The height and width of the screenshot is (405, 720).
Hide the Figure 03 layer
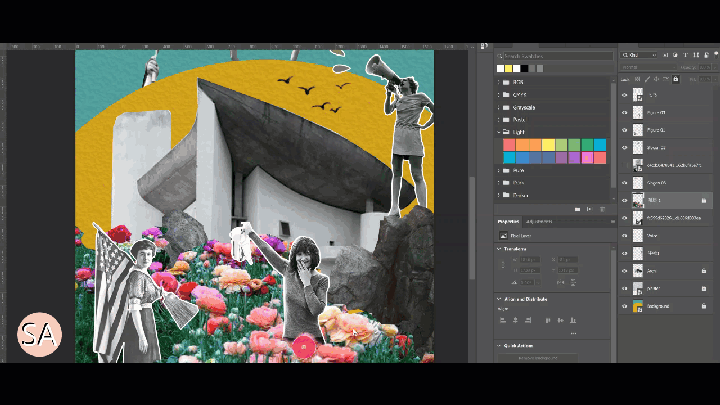point(624,112)
